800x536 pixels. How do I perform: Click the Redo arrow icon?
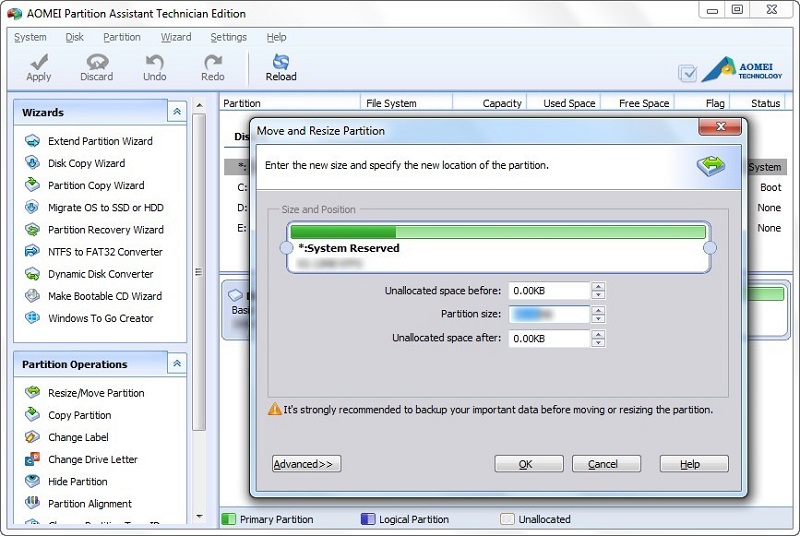point(213,62)
